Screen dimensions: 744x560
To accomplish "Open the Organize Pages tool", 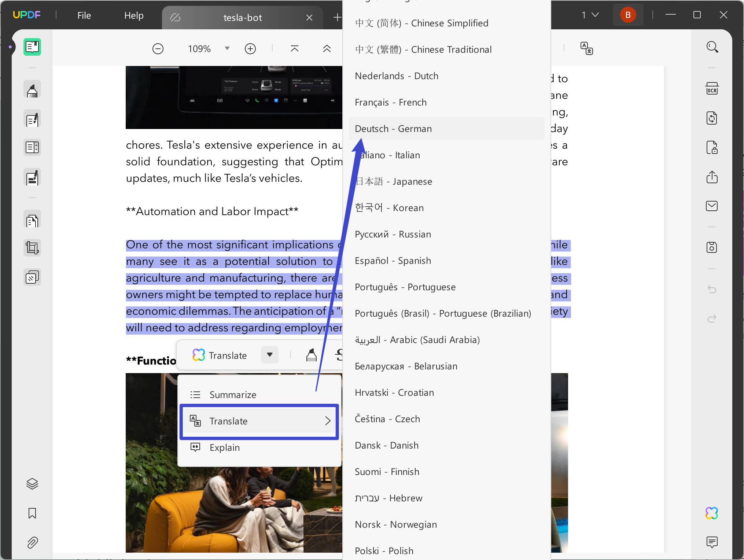I will [32, 220].
